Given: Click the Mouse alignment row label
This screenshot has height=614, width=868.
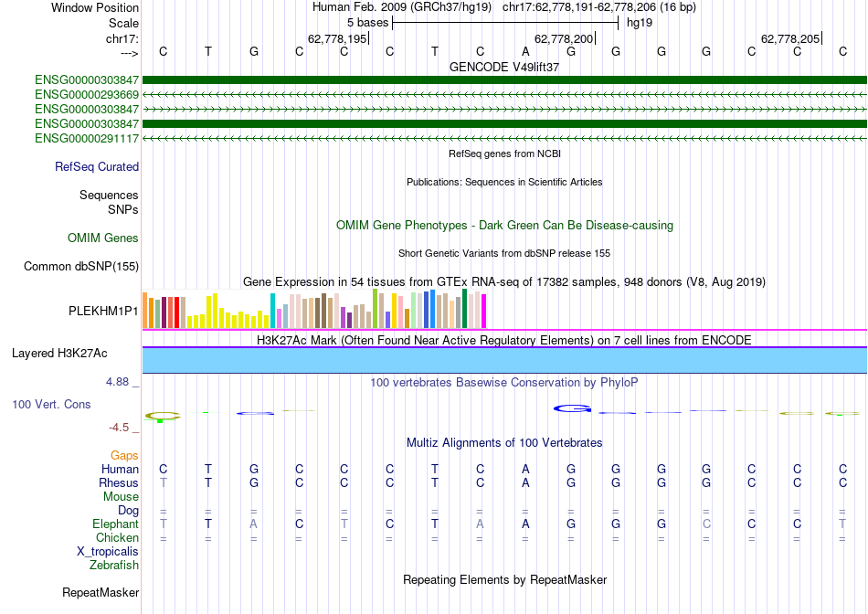Looking at the screenshot, I should click(x=121, y=497).
